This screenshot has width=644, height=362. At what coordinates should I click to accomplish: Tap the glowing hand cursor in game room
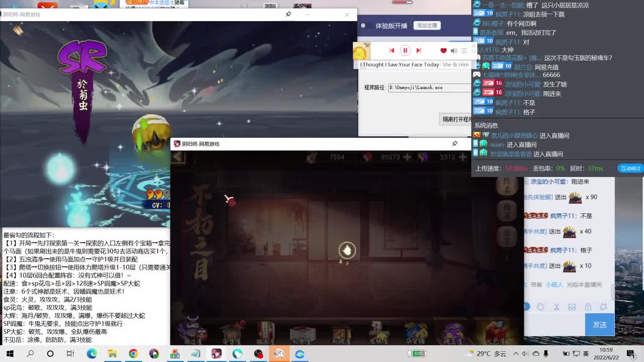(x=347, y=250)
